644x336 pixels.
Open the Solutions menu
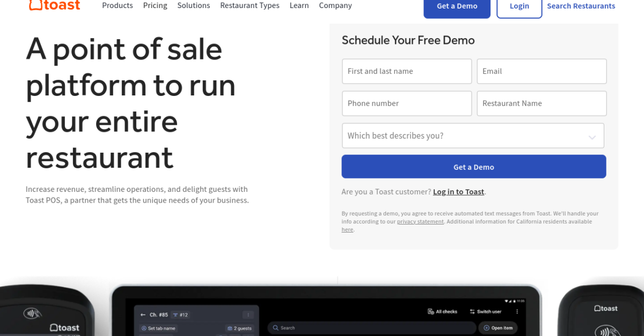click(x=194, y=5)
